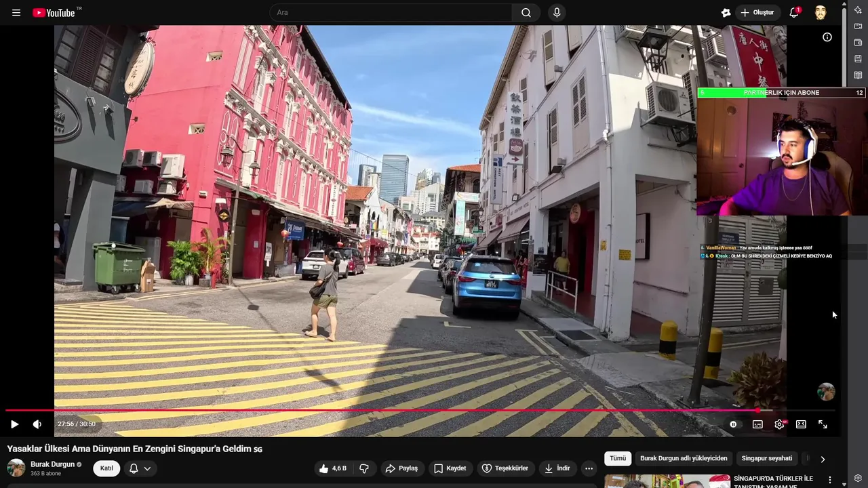Open bookmark book icon in browser sidebar
The height and width of the screenshot is (488, 868).
pyautogui.click(x=859, y=59)
